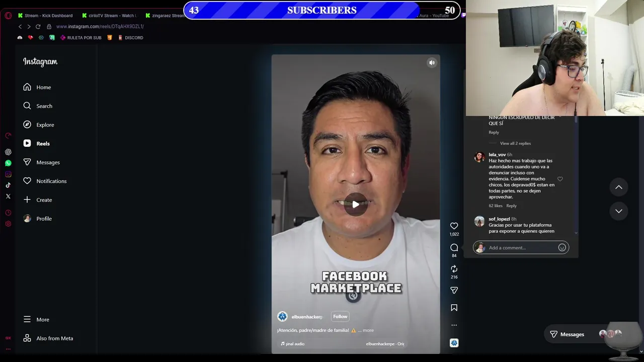Like the reel with heart icon
This screenshot has width=644, height=362.
coord(454,226)
